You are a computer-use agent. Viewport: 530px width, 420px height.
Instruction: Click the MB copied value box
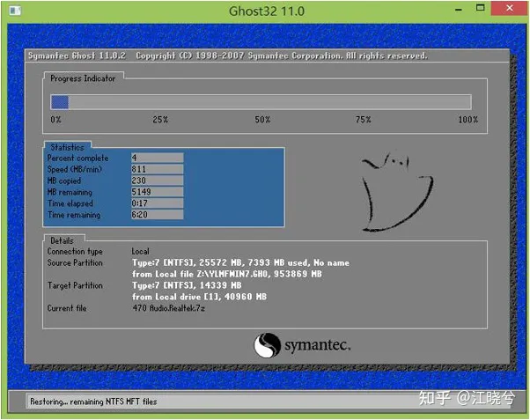[157, 181]
